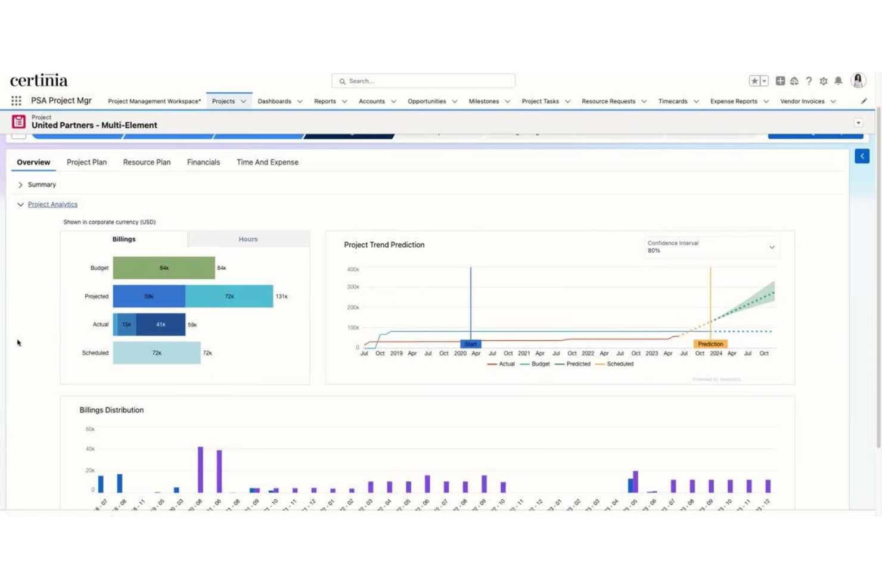Image resolution: width=882 pixels, height=588 pixels.
Task: Toggle the Budget legend item
Action: point(535,364)
